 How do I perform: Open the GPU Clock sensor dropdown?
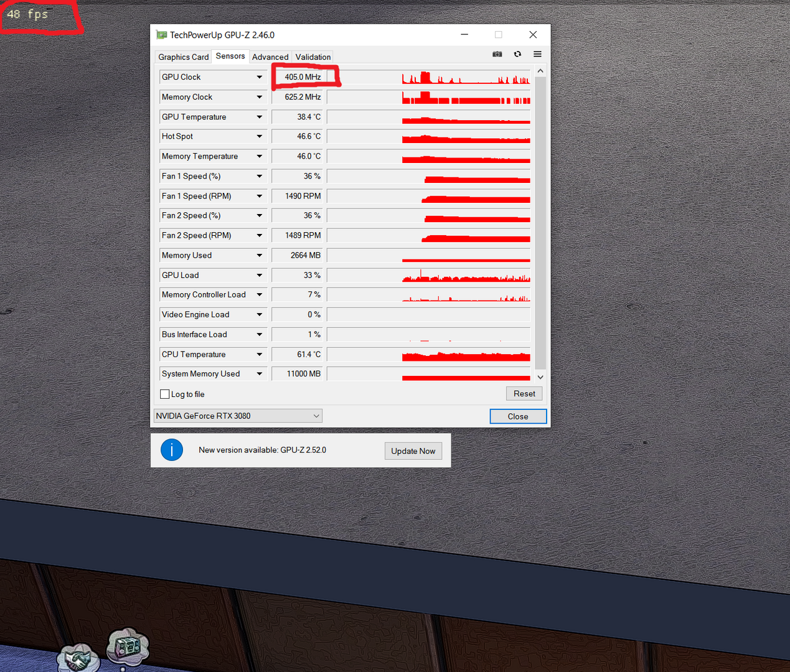tap(260, 77)
